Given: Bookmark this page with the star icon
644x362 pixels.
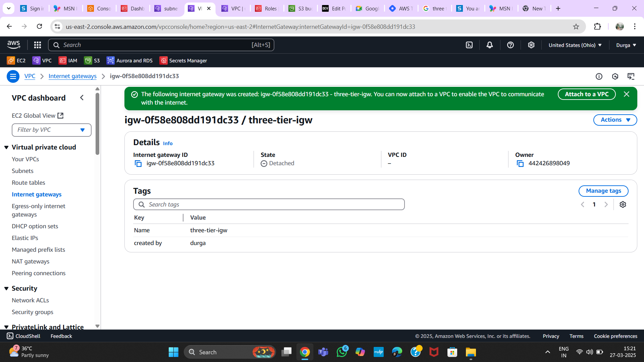Looking at the screenshot, I should coord(576,26).
